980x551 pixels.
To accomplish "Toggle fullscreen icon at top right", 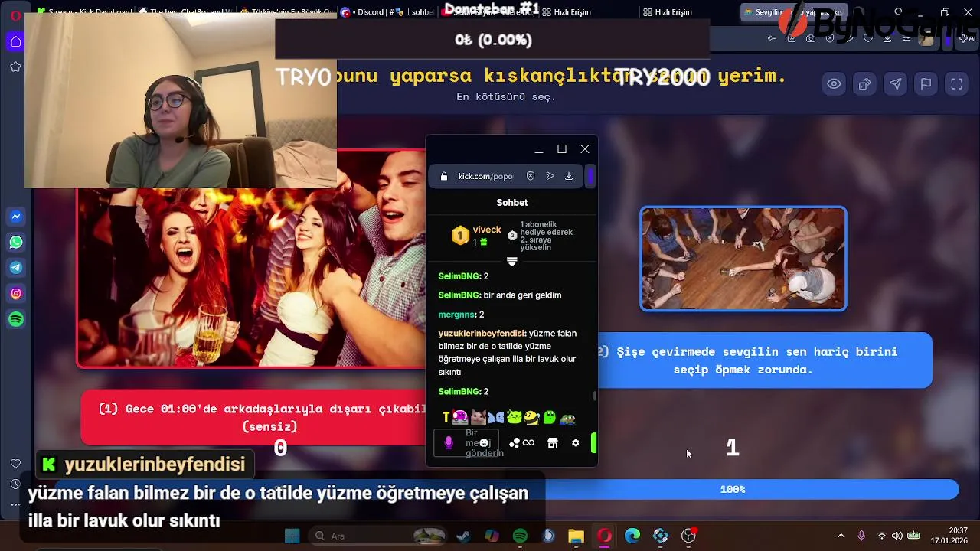I will click(956, 84).
